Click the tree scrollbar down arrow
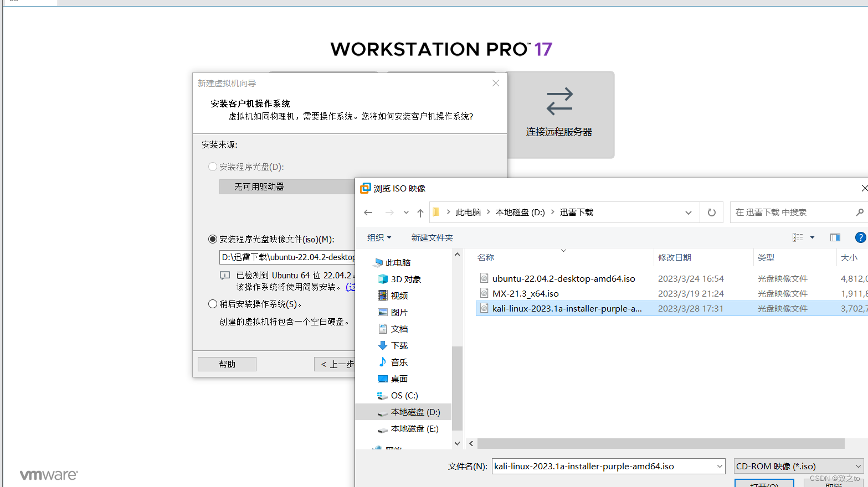 tap(457, 443)
